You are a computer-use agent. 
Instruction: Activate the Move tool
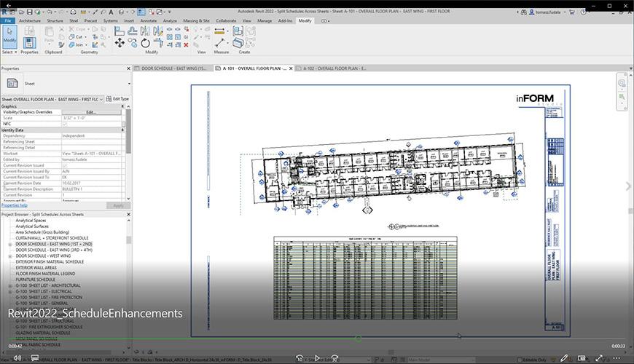click(120, 43)
